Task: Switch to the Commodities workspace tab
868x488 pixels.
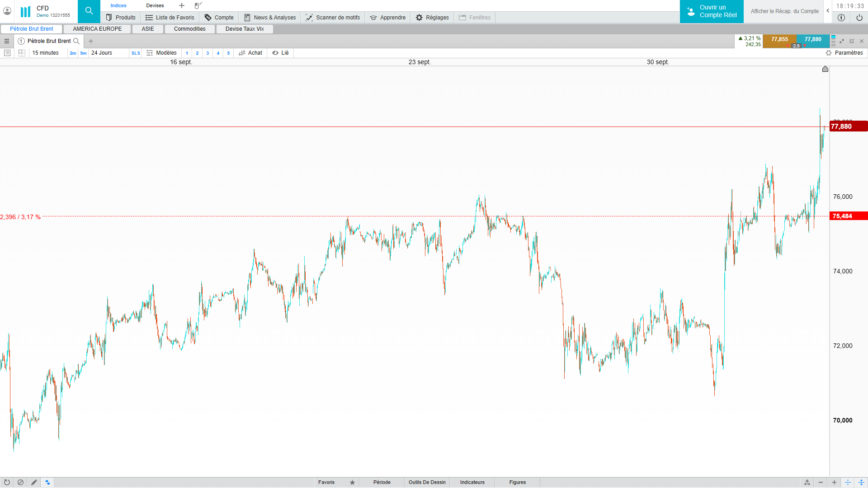Action: pyautogui.click(x=189, y=29)
